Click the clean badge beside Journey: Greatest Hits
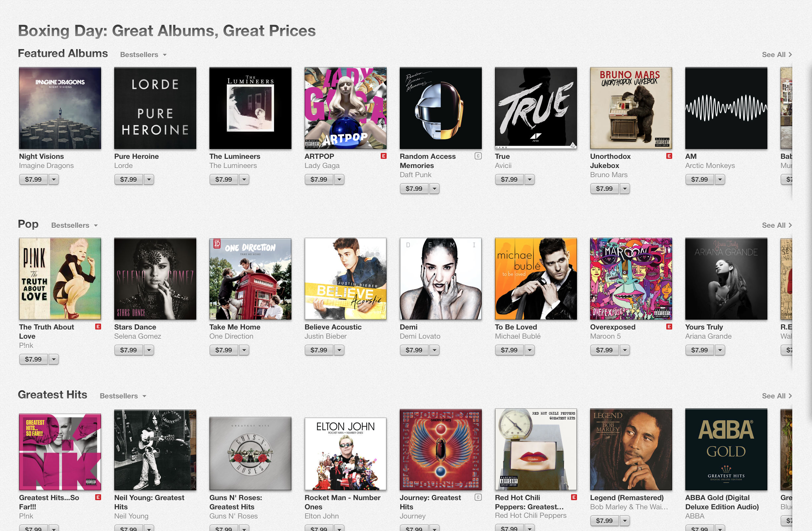 click(x=478, y=497)
